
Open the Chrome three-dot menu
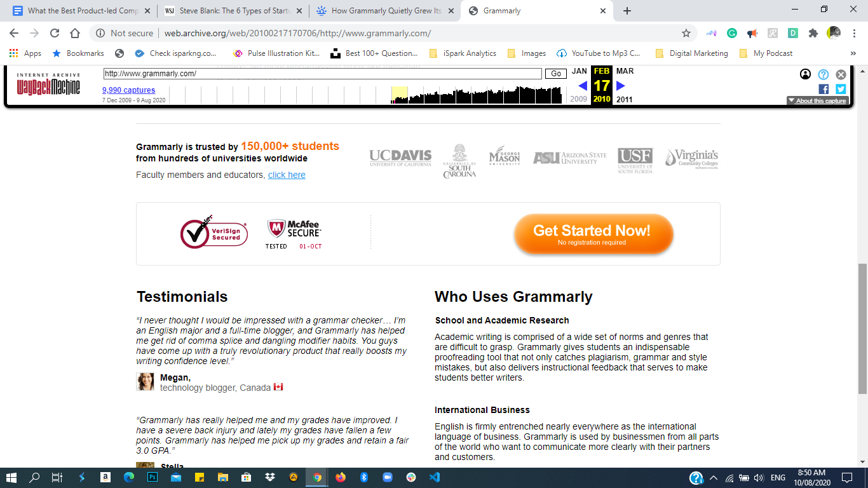click(x=853, y=33)
